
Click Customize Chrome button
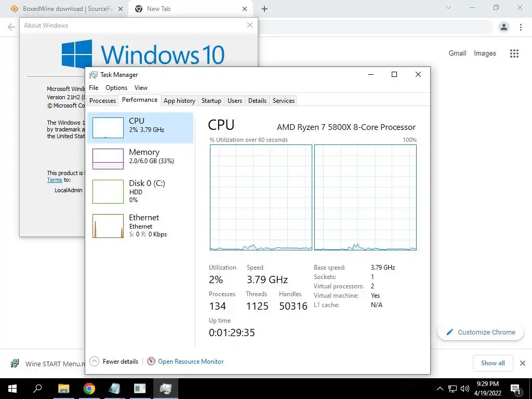tap(481, 332)
